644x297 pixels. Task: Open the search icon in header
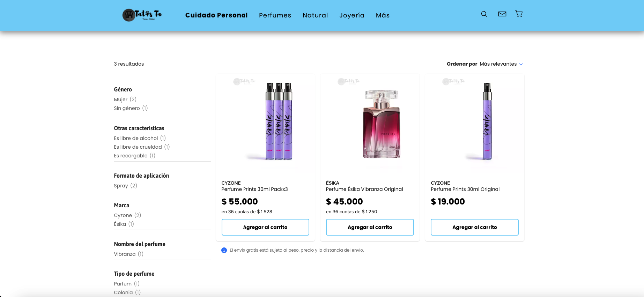pyautogui.click(x=484, y=14)
